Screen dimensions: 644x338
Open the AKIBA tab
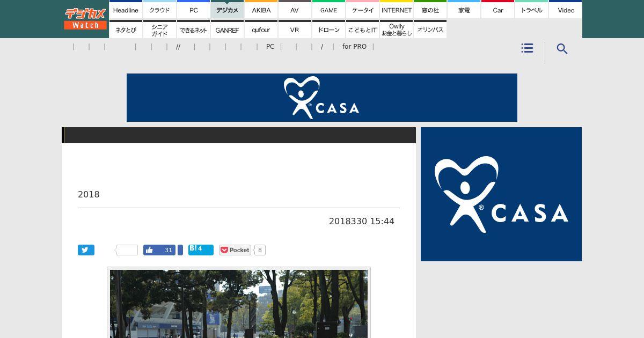[x=261, y=10]
